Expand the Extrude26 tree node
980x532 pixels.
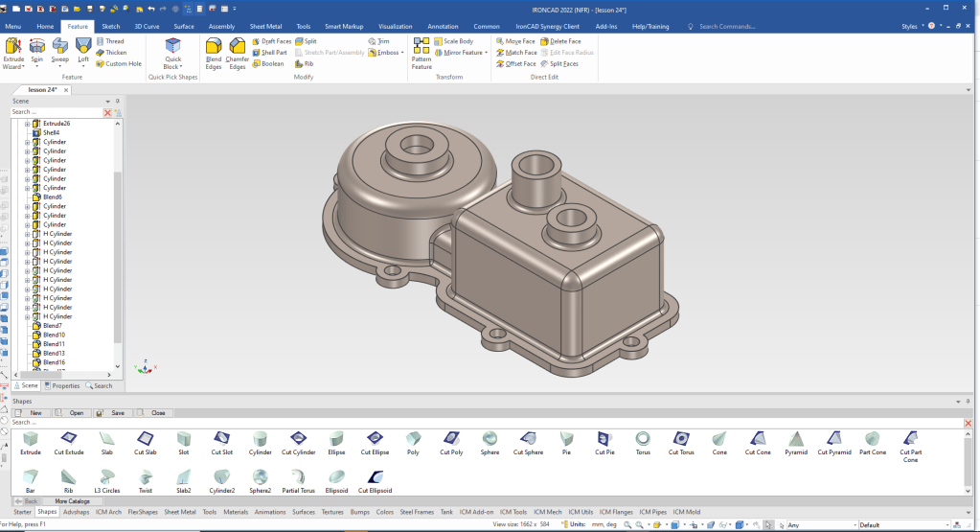[x=27, y=124]
